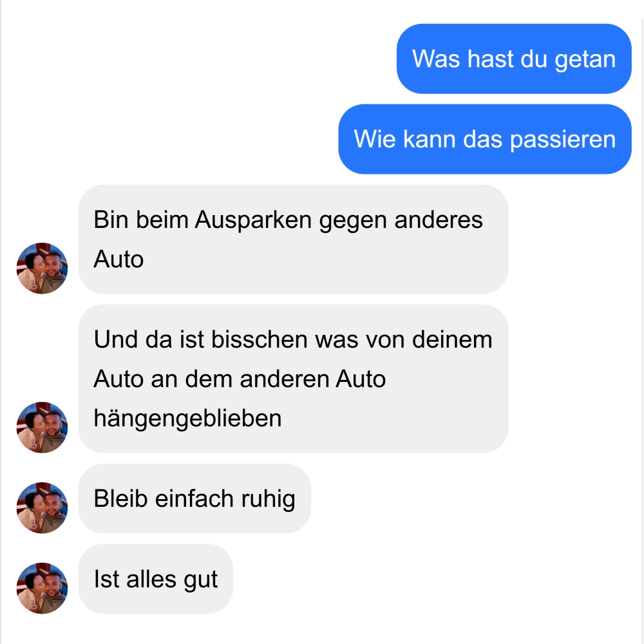
Task: Click the word "hängengeblieben" in the chat
Action: (187, 419)
